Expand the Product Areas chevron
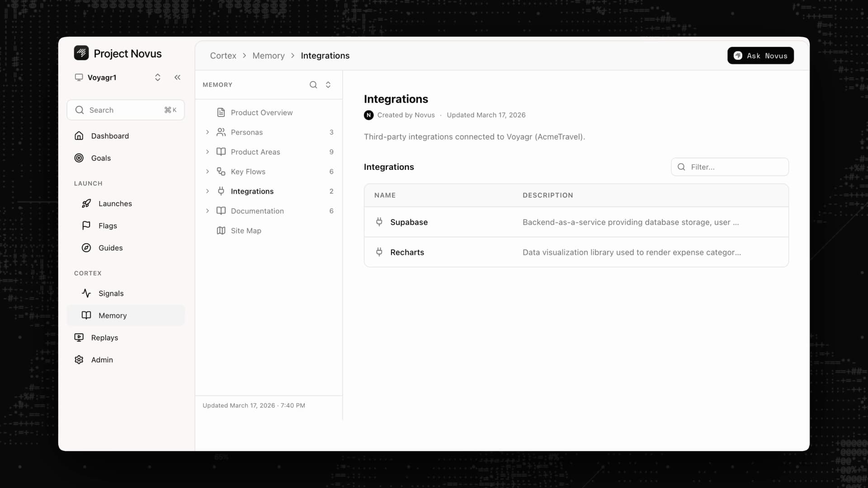Screen dimensions: 868x488 (x=208, y=152)
